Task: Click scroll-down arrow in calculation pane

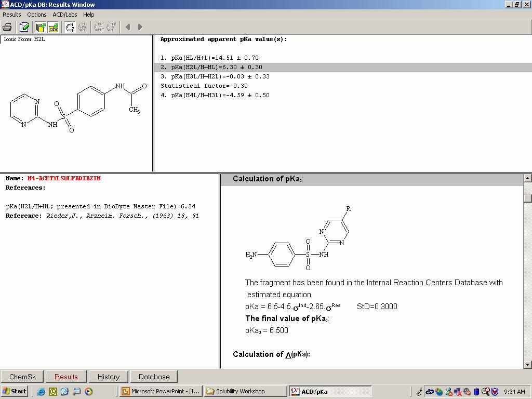Action: (x=528, y=365)
